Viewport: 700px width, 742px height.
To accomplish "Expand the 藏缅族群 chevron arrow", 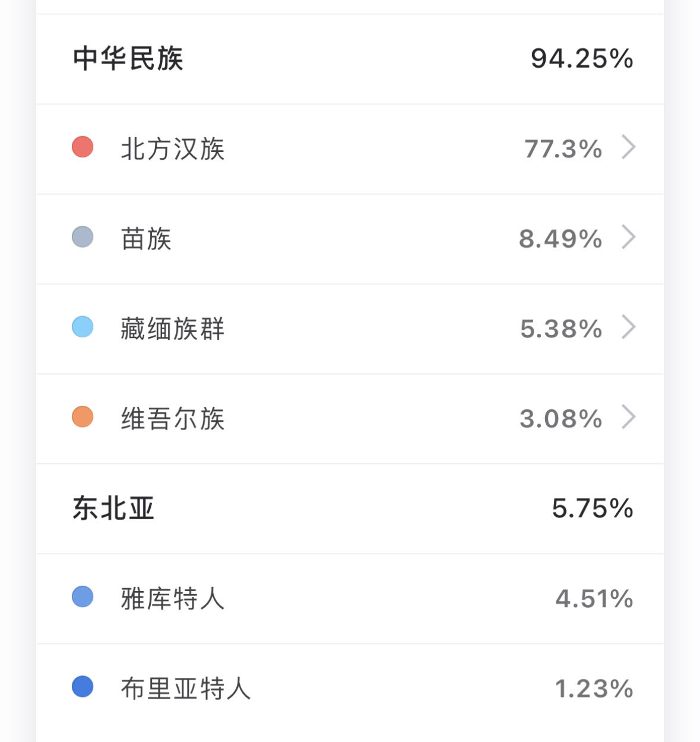I will 629,327.
